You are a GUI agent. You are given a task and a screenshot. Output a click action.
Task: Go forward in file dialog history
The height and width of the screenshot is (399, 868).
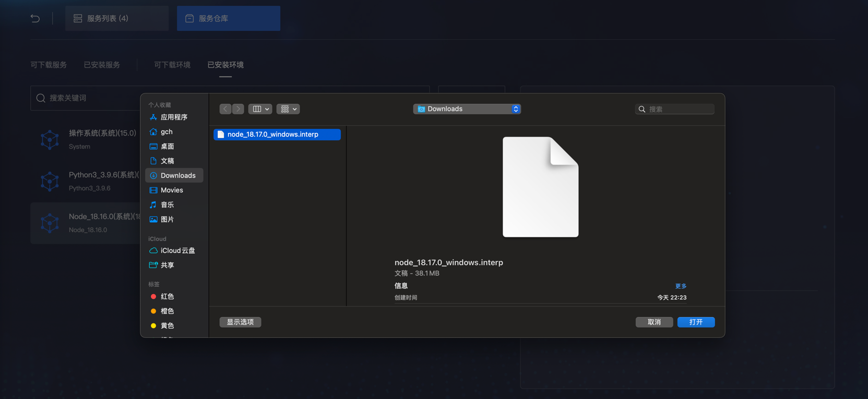[x=238, y=109]
